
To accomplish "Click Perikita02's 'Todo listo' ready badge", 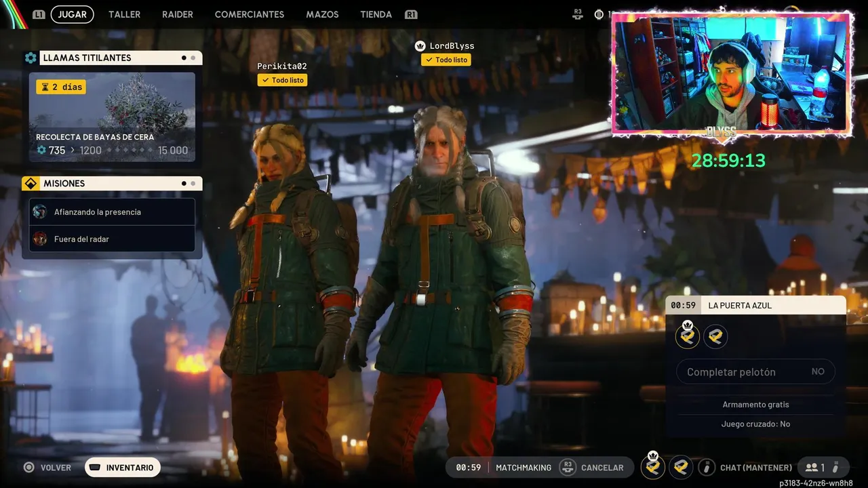I will [x=282, y=80].
